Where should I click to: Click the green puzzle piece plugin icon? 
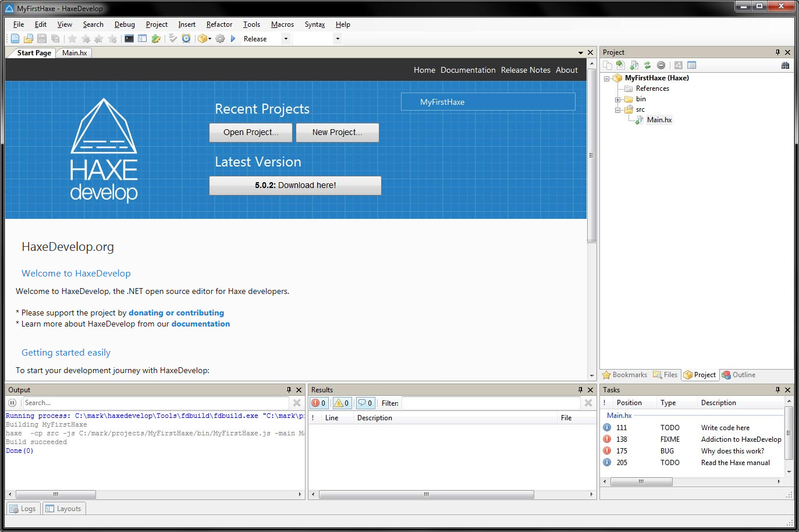pos(156,38)
